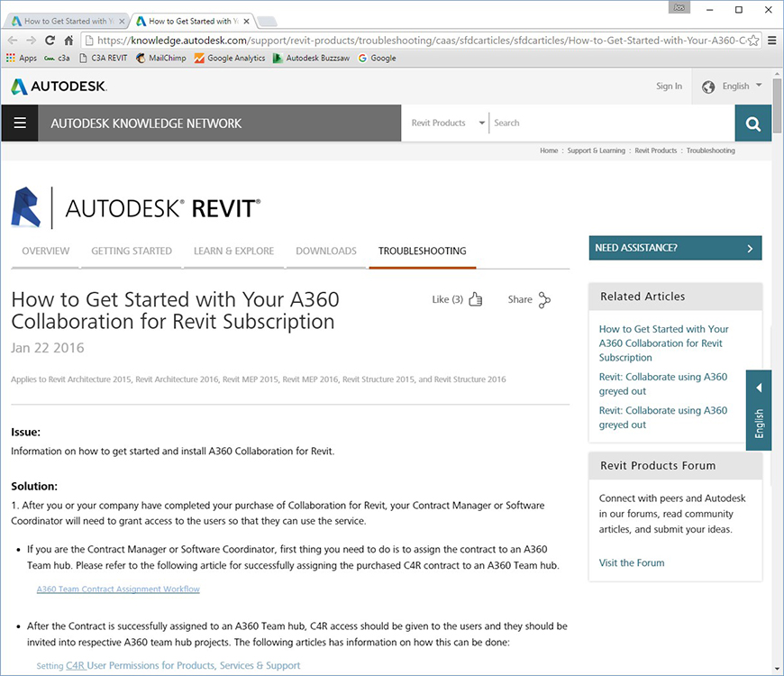Screen dimensions: 784x676
Task: Reload the page with refresh icon
Action: point(50,41)
